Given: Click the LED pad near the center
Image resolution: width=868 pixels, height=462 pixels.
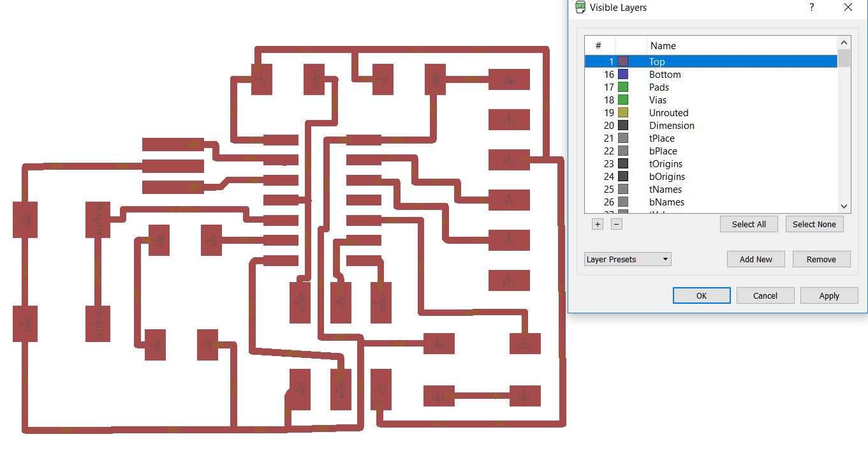Looking at the screenshot, I should [x=212, y=240].
